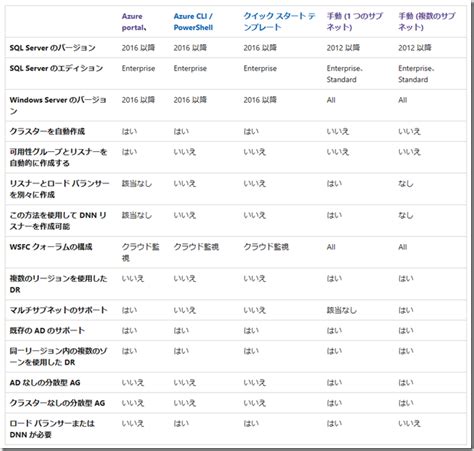Click '該当なし' in マルチサブネットのサポート row

[342, 310]
